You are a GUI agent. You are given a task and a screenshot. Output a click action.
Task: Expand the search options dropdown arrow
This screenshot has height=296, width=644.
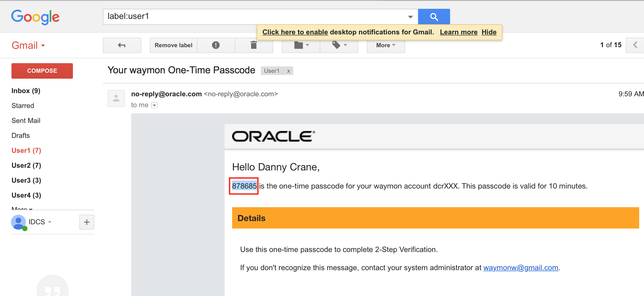(410, 17)
